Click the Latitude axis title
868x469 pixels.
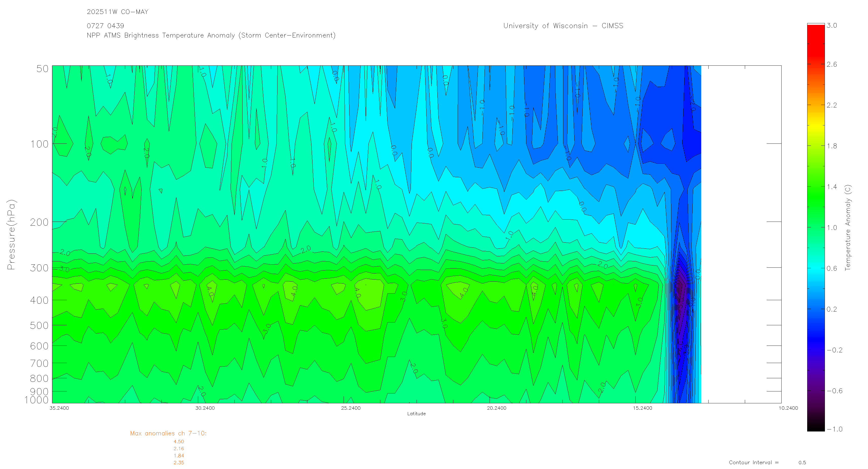(416, 414)
